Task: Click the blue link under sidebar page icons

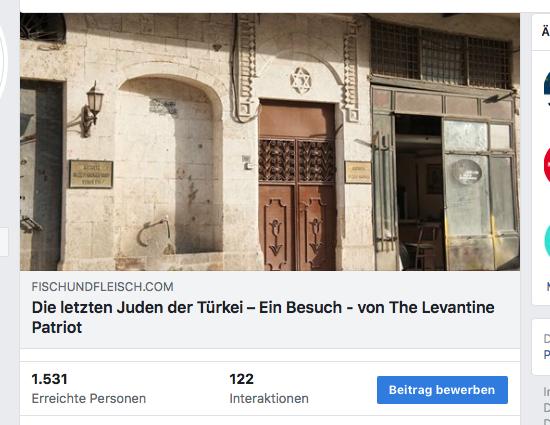Action: pos(548,286)
